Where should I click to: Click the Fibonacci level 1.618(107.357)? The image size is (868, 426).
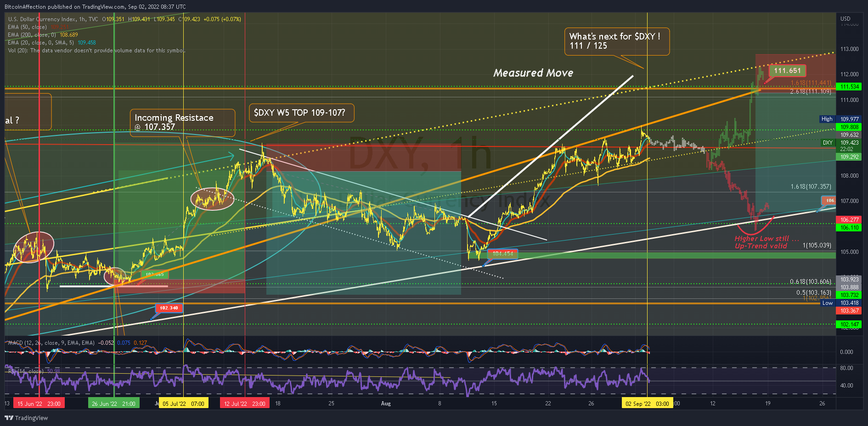pyautogui.click(x=811, y=186)
